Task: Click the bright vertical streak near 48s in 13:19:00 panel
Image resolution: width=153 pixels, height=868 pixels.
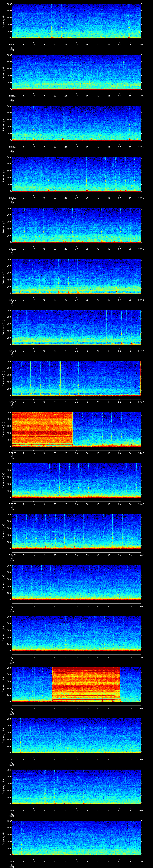Action: [116, 276]
